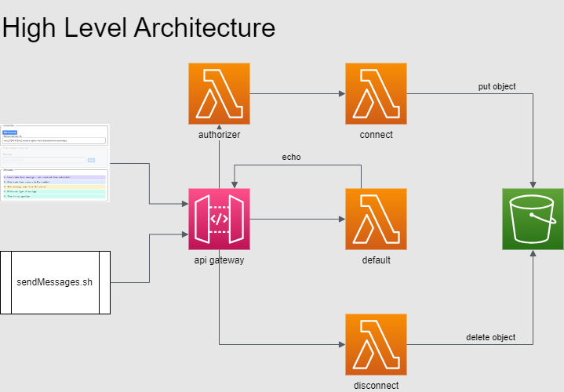
Task: Open the WebSocket client screenshot thumbnail
Action: (x=55, y=162)
